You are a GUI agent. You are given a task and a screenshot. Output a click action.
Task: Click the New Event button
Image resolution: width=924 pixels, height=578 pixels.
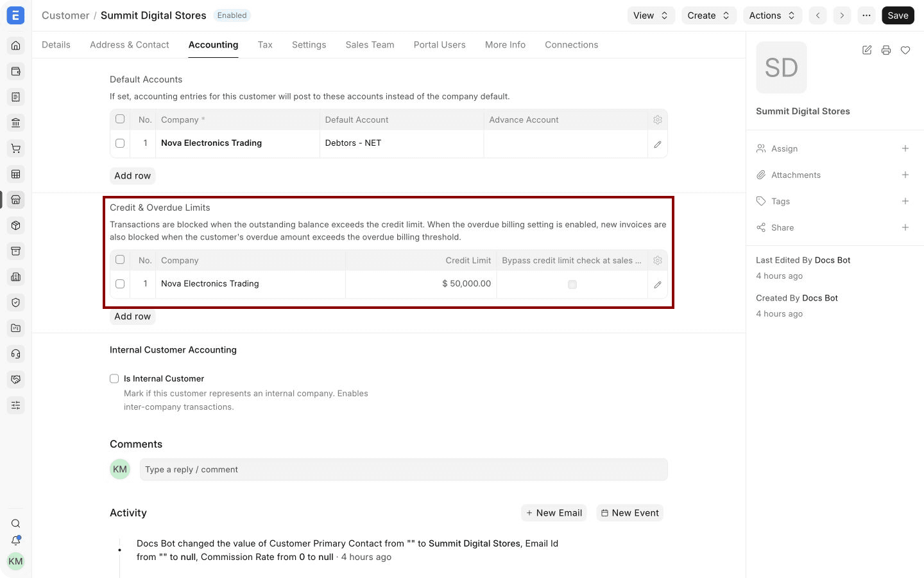(x=629, y=513)
